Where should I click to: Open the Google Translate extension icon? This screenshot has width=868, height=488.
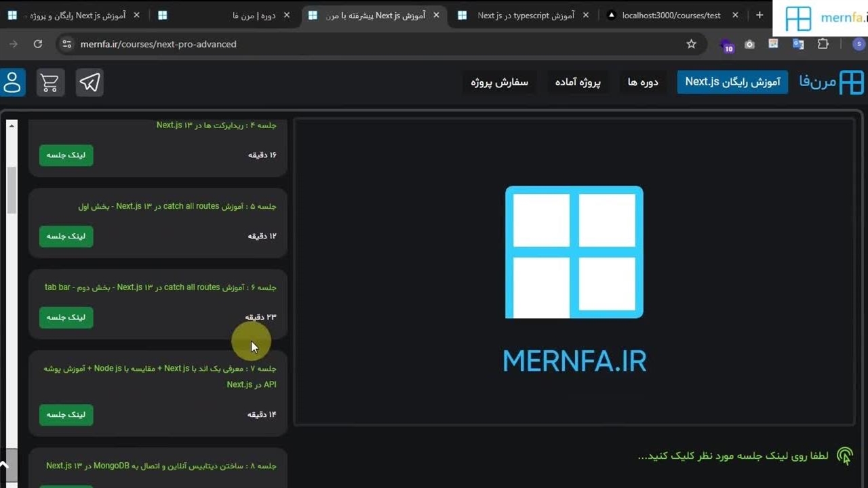pos(798,44)
